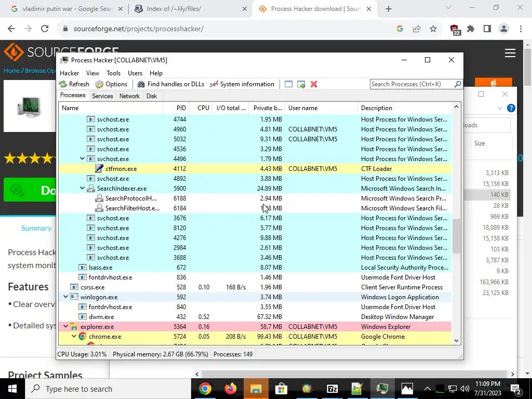Click the SearchIndexer.exe process icon
Viewport: 532px width, 399px height.
point(90,188)
